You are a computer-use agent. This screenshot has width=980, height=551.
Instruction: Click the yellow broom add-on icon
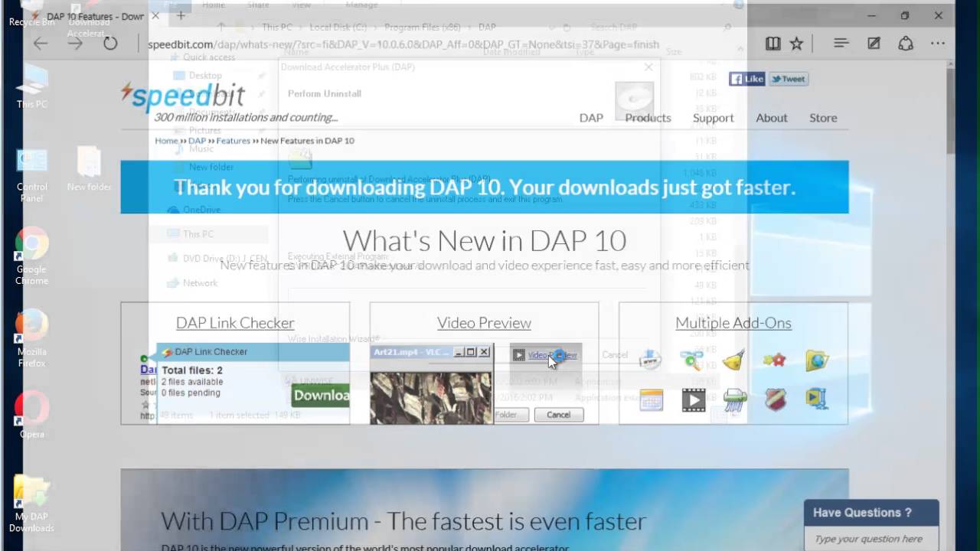point(733,360)
